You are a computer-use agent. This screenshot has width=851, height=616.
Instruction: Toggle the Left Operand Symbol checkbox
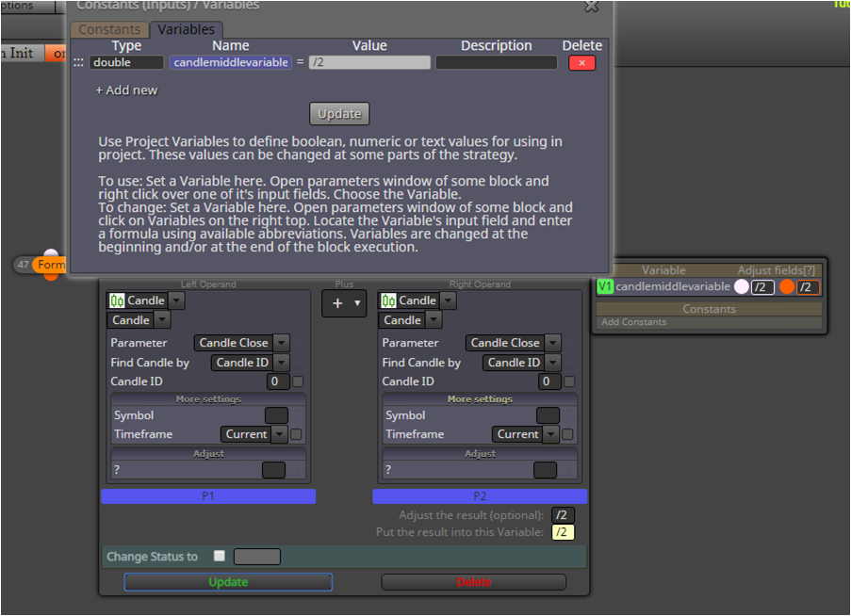click(x=296, y=415)
